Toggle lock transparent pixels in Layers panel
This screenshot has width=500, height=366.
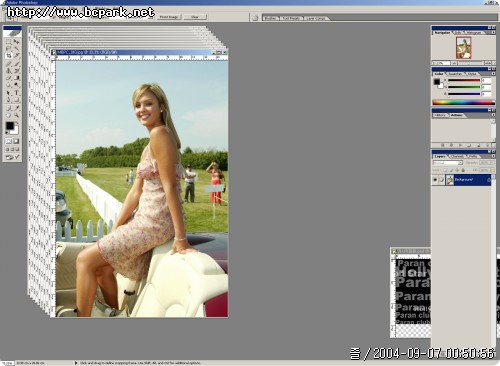pos(445,170)
